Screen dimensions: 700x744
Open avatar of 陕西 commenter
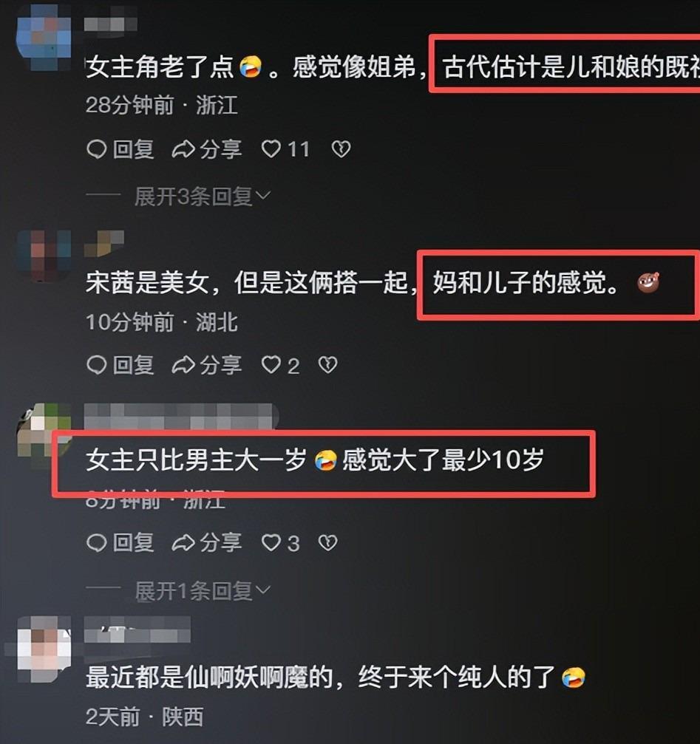point(44,648)
